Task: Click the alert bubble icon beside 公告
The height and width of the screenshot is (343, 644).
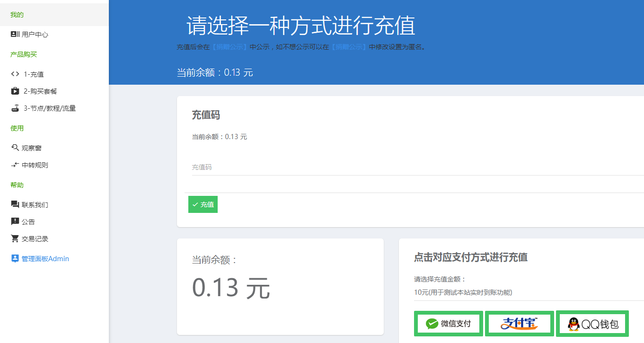Action: pyautogui.click(x=15, y=221)
